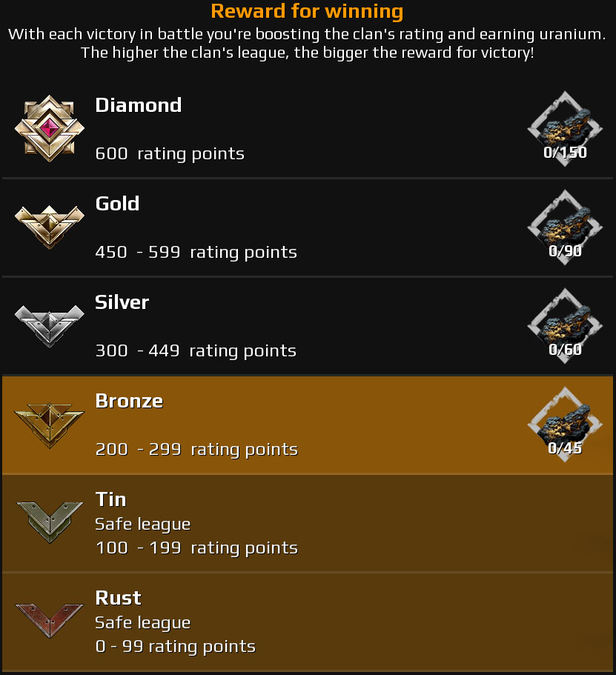Viewport: 616px width, 675px height.
Task: Click the Bronze uranium reward icon 0/45
Action: (565, 425)
